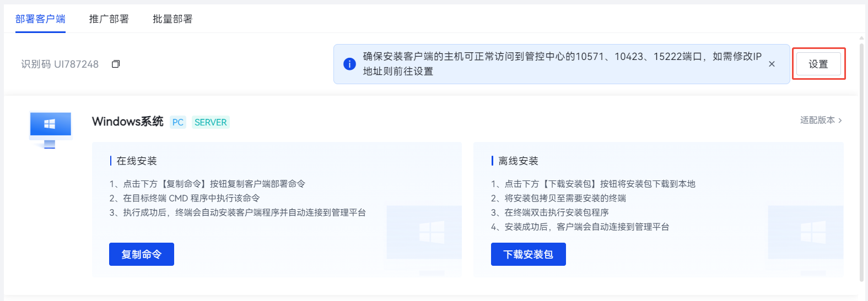The height and width of the screenshot is (301, 868).
Task: Click the blue info icon in notification
Action: click(349, 64)
